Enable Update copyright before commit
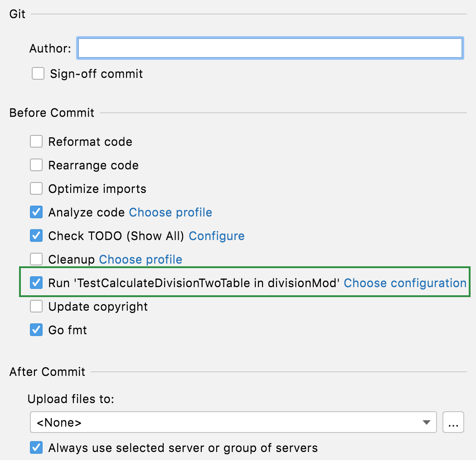The width and height of the screenshot is (476, 471). (x=36, y=306)
